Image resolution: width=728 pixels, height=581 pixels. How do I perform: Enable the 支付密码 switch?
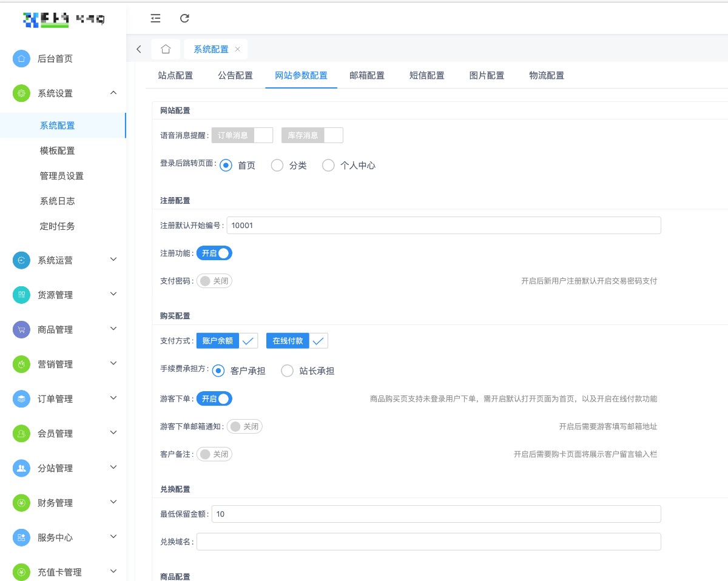[214, 281]
